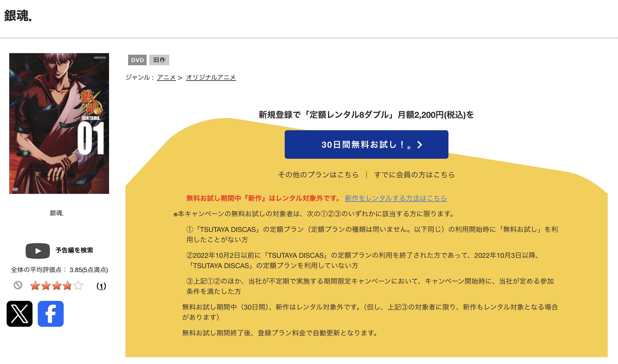The width and height of the screenshot is (618, 364).
Task: Click the 定額レンタル8ダブル plan headline
Action: coord(366,115)
